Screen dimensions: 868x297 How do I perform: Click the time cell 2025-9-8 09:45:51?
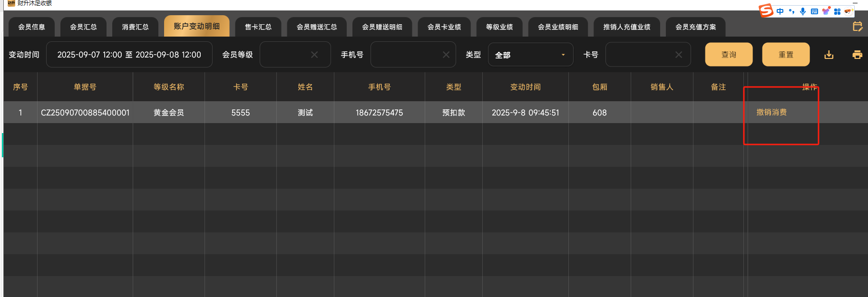pos(526,113)
